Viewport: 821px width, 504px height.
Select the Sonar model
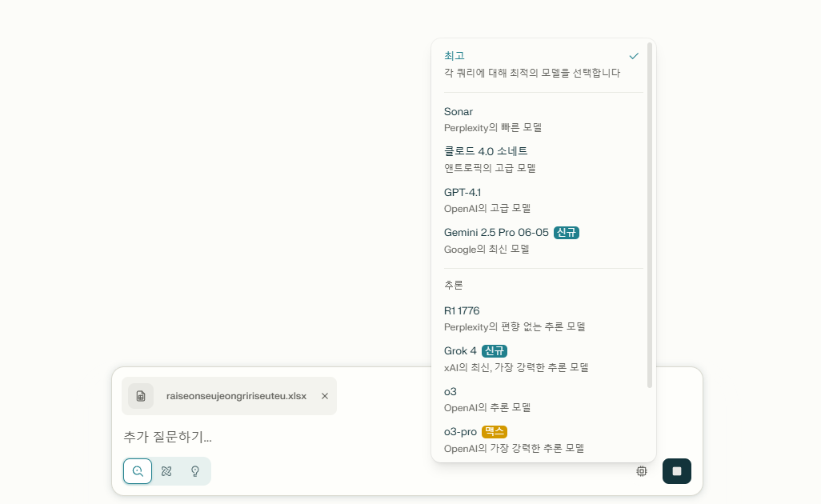(543, 119)
